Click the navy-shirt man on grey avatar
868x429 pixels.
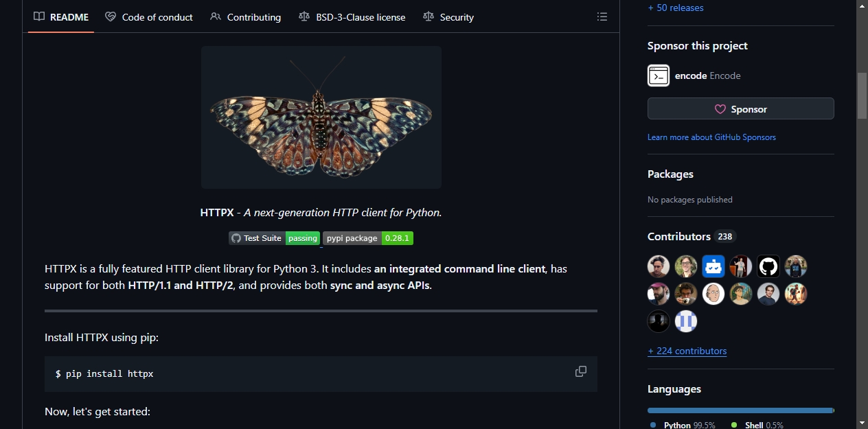point(768,294)
